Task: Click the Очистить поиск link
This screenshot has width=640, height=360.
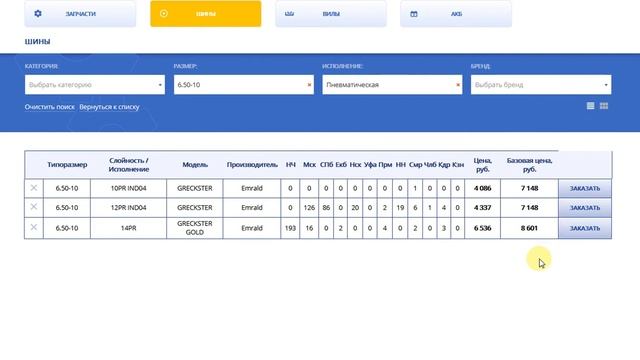Action: click(x=49, y=107)
